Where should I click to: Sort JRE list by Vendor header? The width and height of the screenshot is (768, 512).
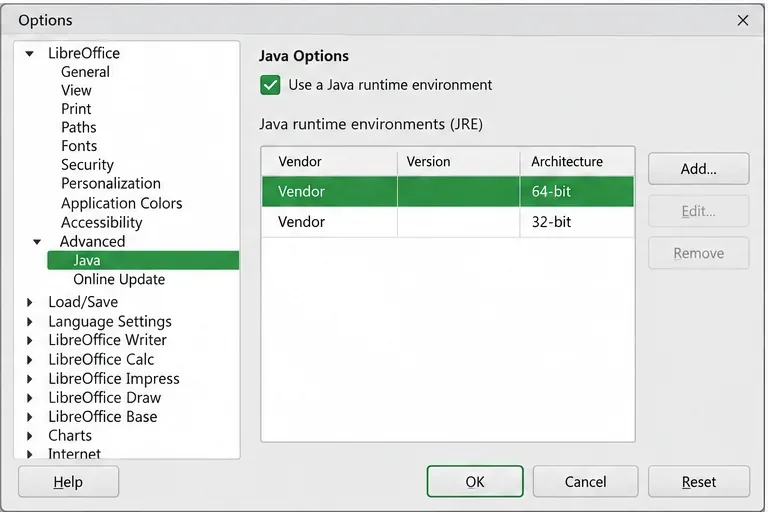click(x=329, y=162)
